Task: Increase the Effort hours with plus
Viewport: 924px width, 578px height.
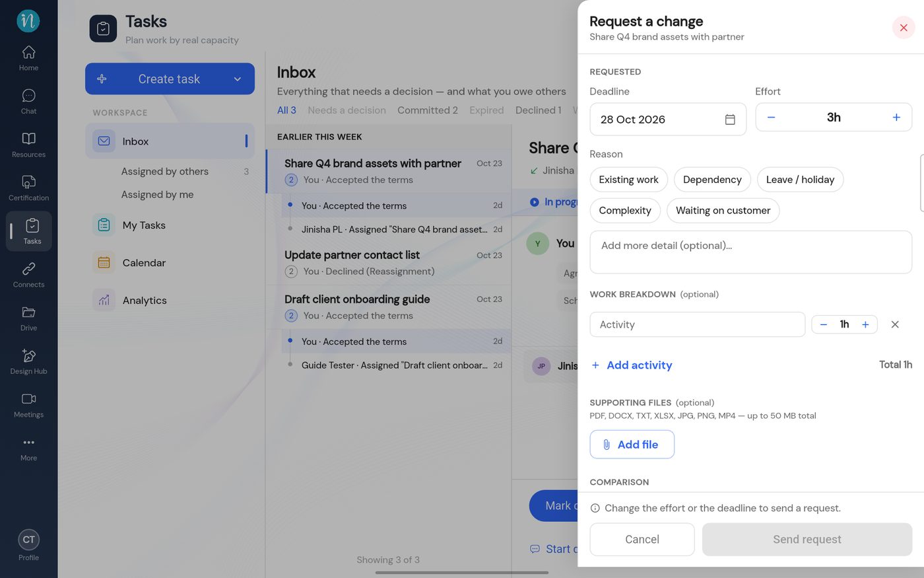Action: (896, 118)
